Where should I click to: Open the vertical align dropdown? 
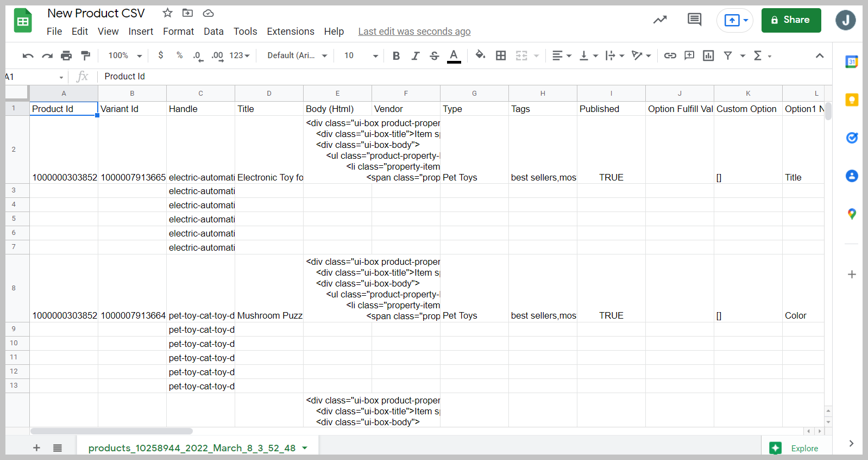pos(589,55)
